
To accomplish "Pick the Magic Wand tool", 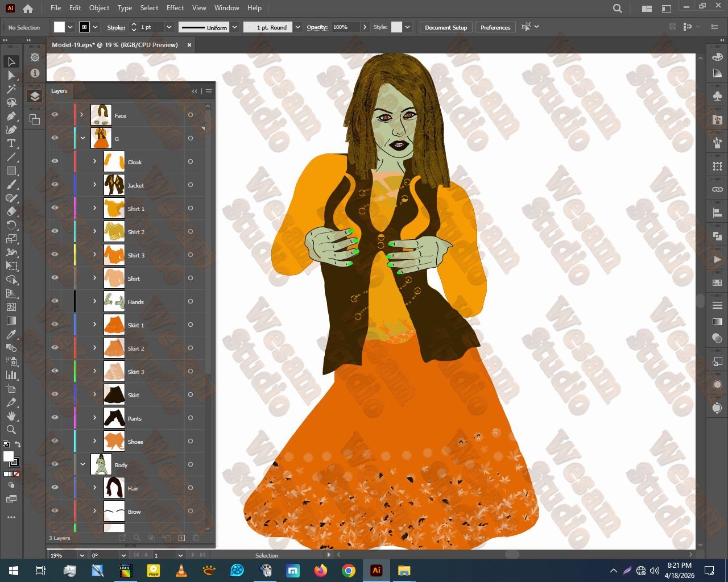I will pos(11,89).
